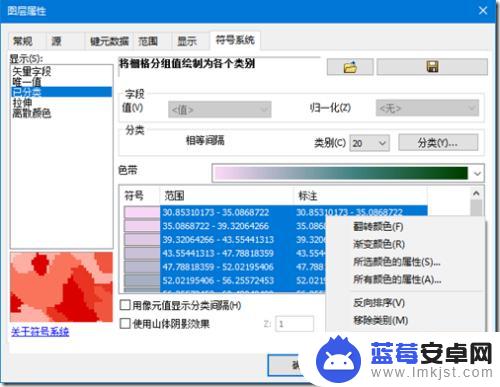The image size is (500, 387).
Task: Check 用像元值显示分类间隔 checkbox
Action: (x=125, y=305)
